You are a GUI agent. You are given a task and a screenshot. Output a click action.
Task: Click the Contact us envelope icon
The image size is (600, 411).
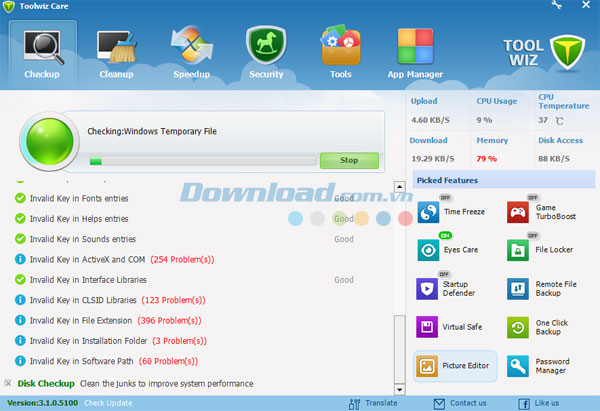coord(439,404)
